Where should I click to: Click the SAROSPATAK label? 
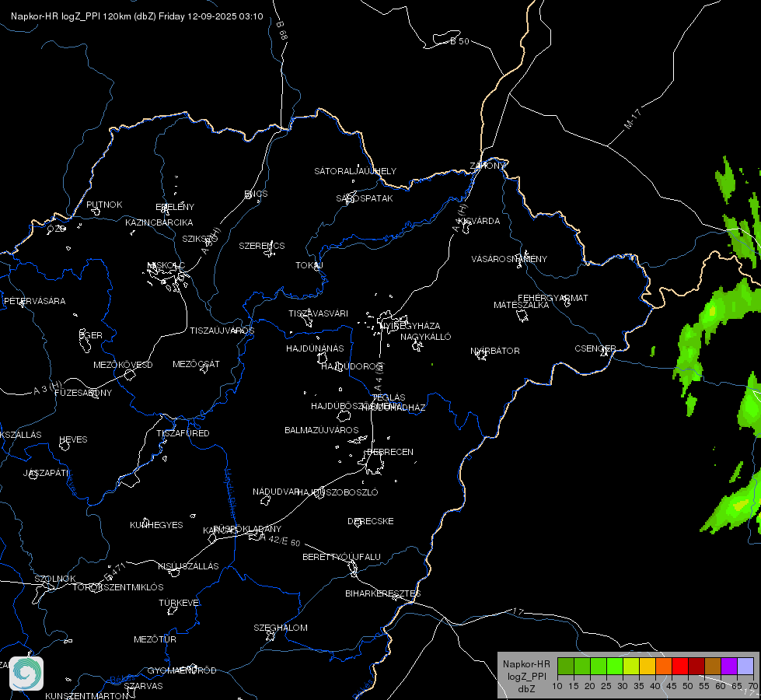pos(365,198)
